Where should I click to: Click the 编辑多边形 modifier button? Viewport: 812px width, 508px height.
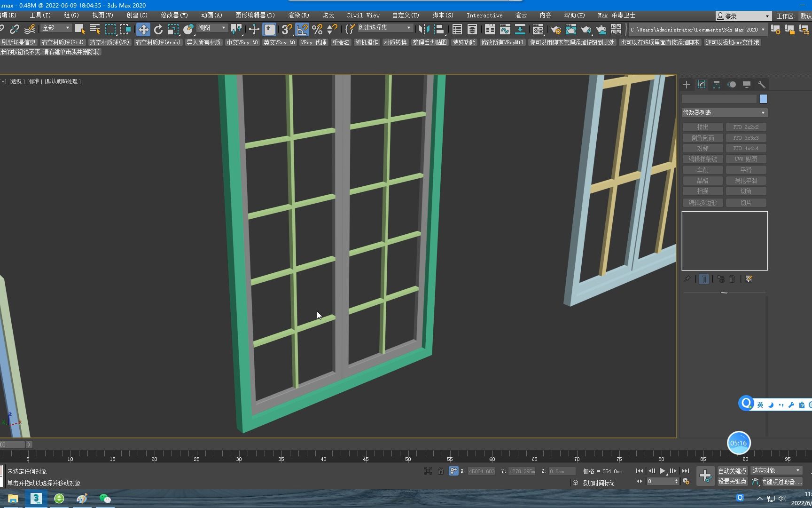pyautogui.click(x=703, y=203)
